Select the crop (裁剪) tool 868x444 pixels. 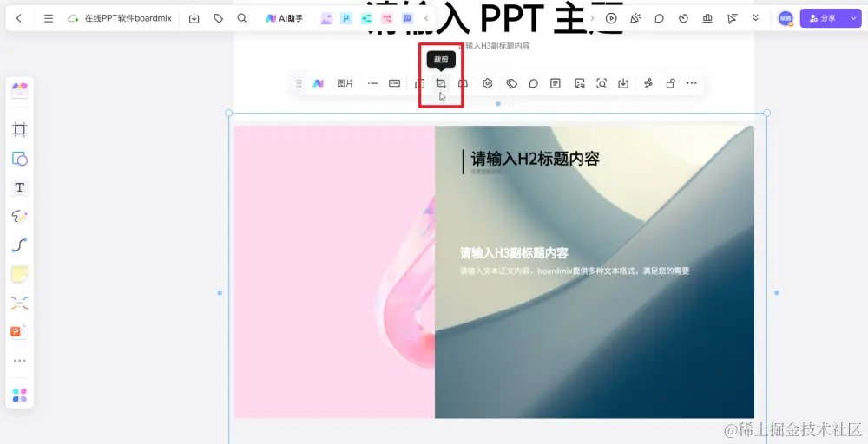[441, 83]
